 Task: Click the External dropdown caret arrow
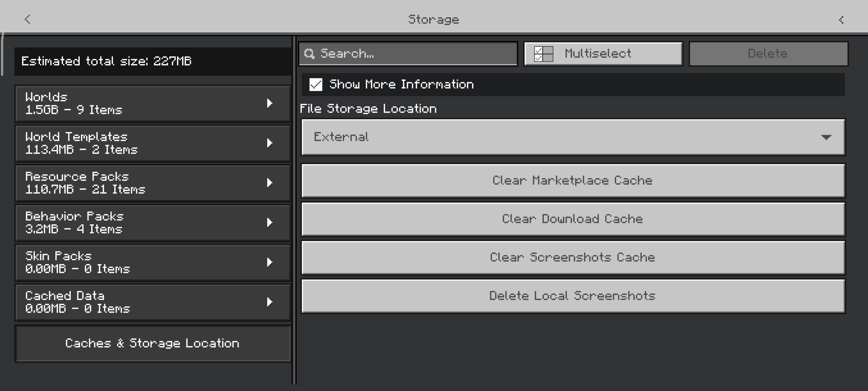[x=826, y=137]
